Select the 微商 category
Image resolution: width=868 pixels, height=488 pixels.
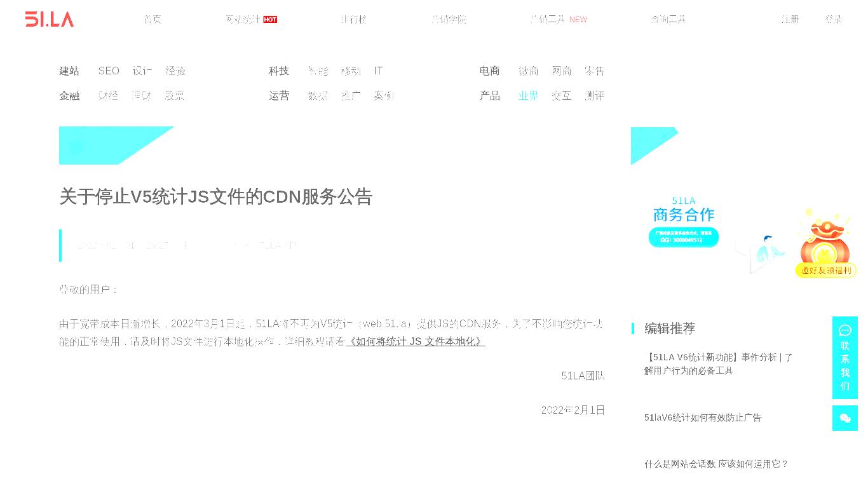point(529,71)
